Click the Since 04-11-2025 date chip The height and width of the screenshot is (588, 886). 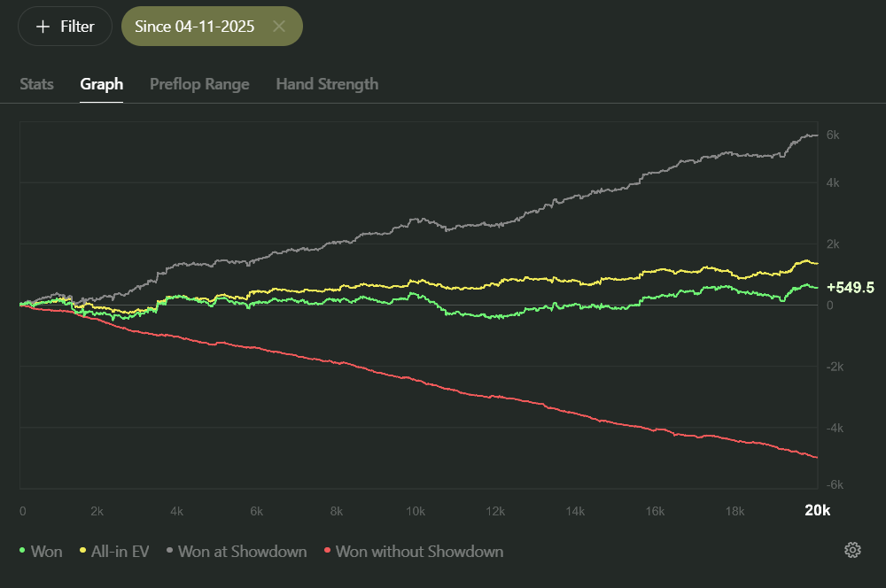click(195, 27)
